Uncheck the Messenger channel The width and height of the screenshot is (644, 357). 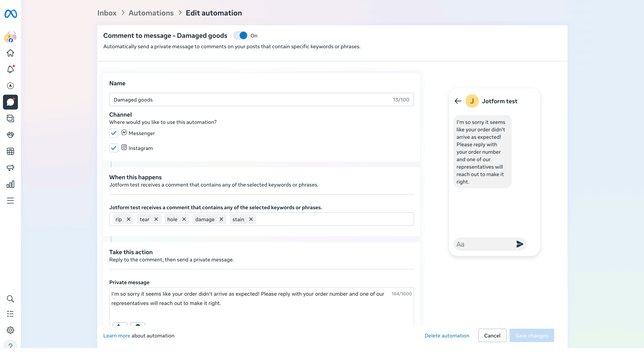113,133
